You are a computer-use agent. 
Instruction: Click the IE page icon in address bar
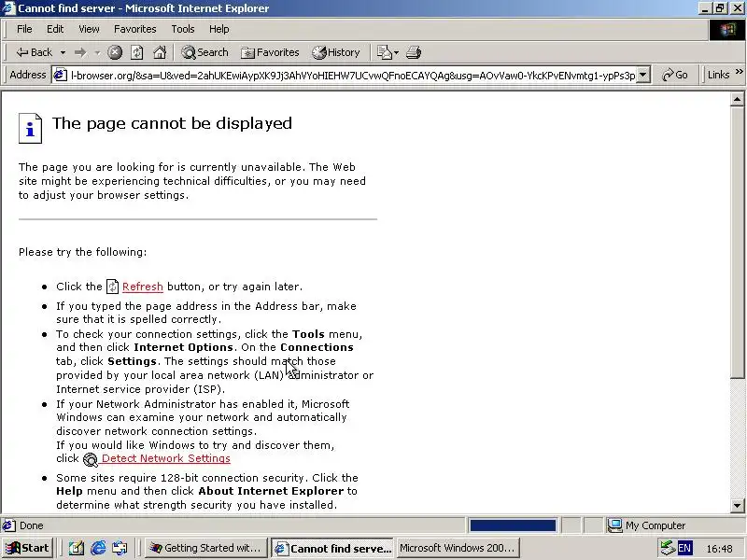pos(60,76)
